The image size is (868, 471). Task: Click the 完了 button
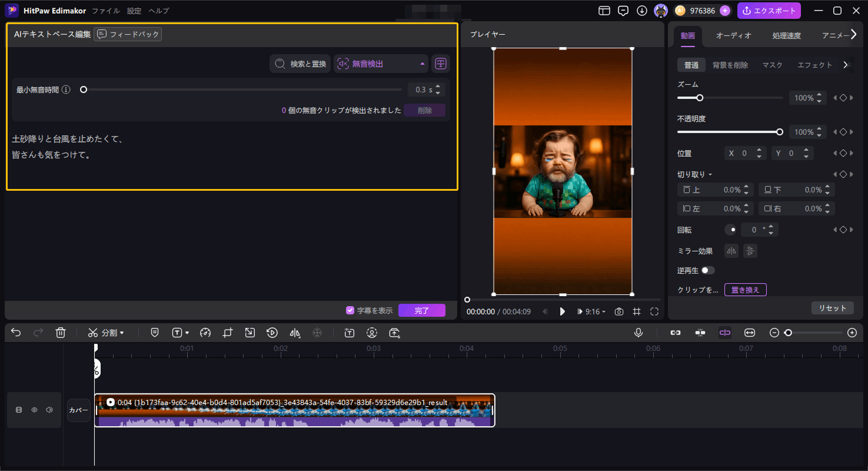421,310
